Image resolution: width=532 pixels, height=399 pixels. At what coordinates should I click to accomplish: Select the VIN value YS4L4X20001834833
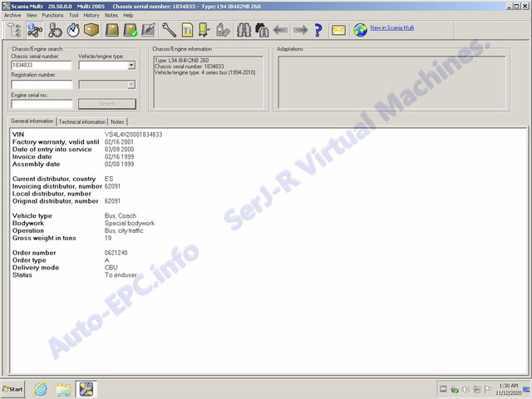coord(133,135)
